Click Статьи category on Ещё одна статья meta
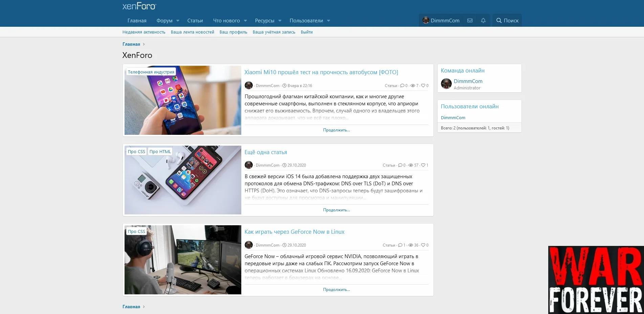This screenshot has height=314, width=644. tap(389, 165)
